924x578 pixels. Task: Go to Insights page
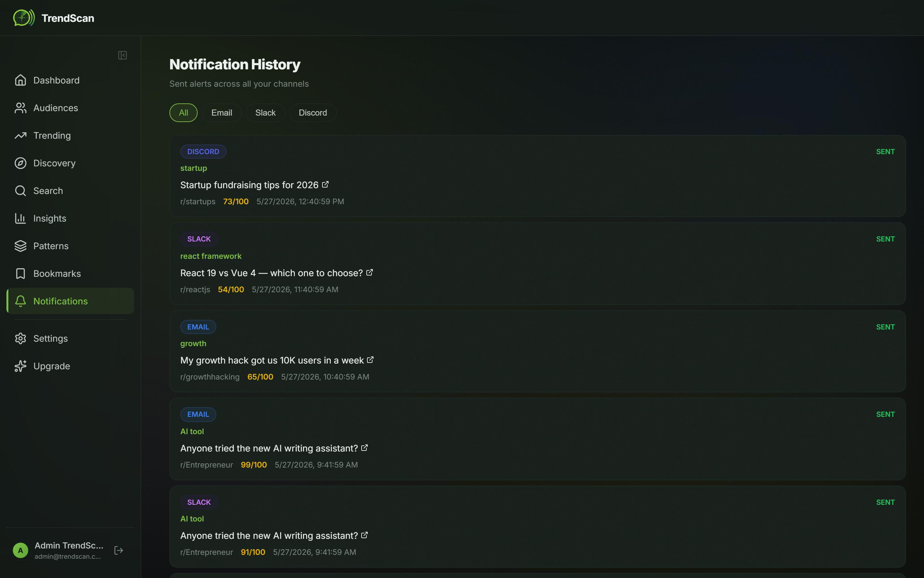click(x=70, y=218)
